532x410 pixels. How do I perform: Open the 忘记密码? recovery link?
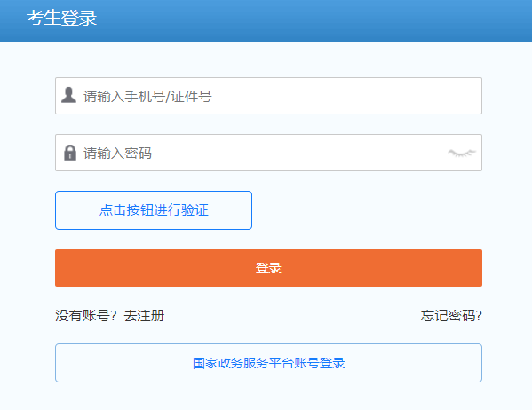tap(451, 316)
